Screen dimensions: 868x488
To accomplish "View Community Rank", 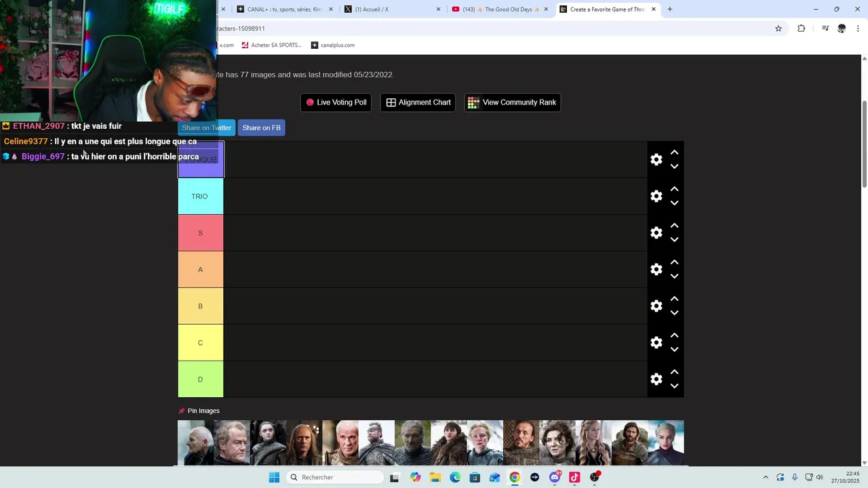I will [512, 102].
